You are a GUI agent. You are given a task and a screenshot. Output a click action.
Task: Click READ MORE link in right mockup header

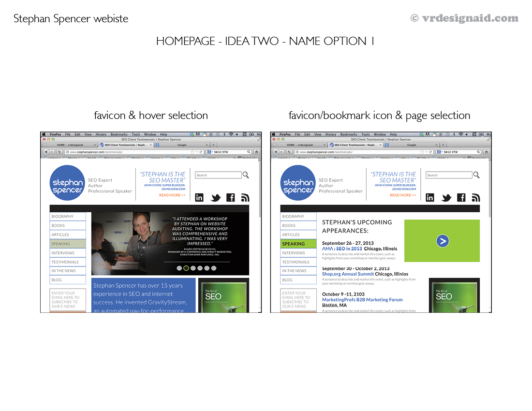403,195
